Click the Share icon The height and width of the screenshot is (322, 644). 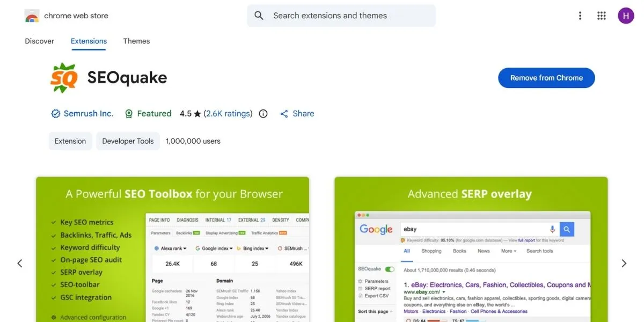tap(284, 113)
